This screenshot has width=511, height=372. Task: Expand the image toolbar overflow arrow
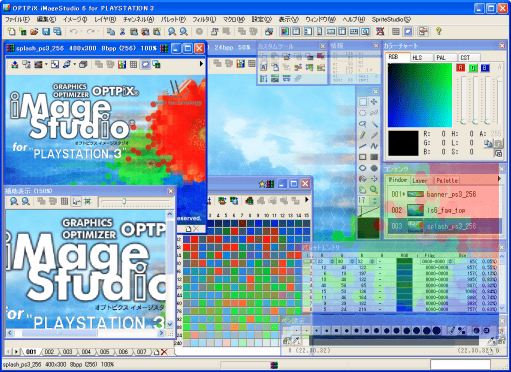(x=201, y=64)
